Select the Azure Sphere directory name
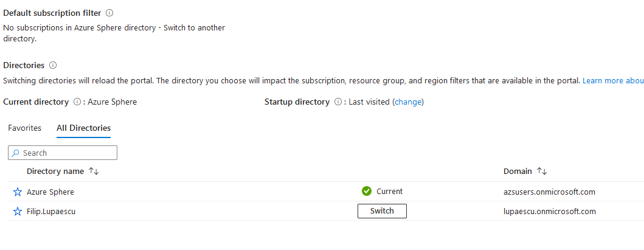The width and height of the screenshot is (644, 250). tap(50, 192)
